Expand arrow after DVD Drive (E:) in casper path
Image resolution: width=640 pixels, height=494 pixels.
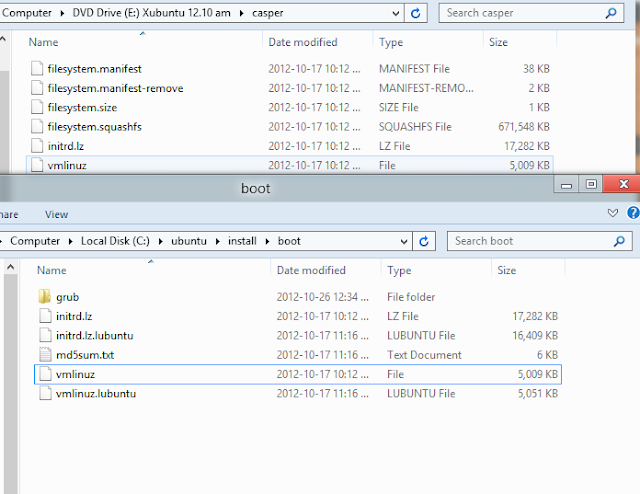242,13
